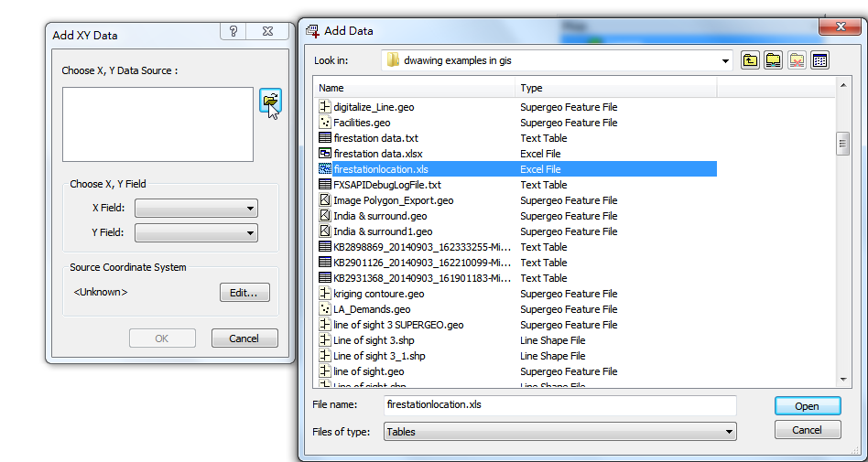
Task: Switch to details view icon
Action: tap(819, 60)
